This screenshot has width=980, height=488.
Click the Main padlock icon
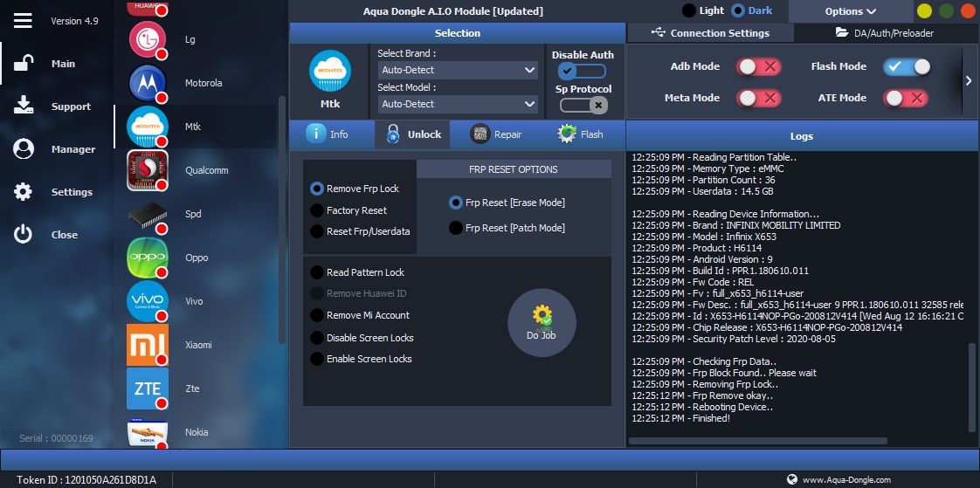click(x=23, y=63)
